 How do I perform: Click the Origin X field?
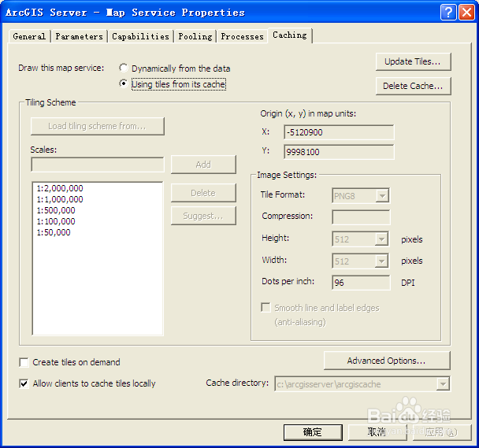tap(339, 132)
